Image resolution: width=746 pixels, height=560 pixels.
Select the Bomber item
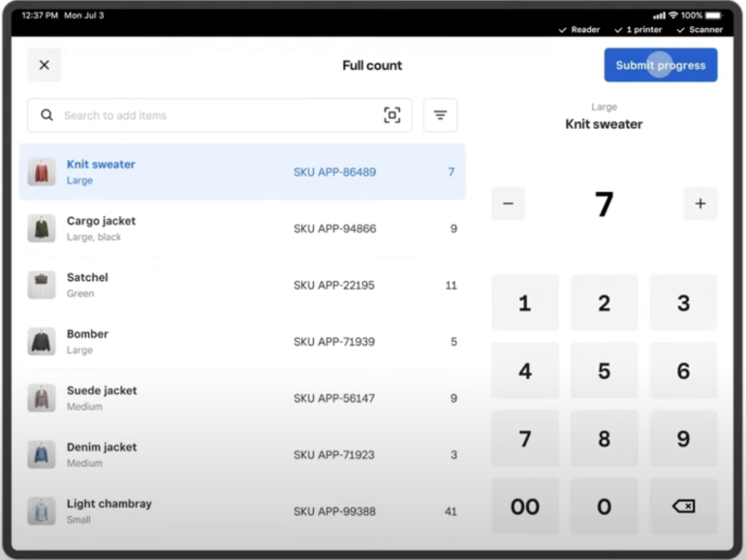[242, 342]
